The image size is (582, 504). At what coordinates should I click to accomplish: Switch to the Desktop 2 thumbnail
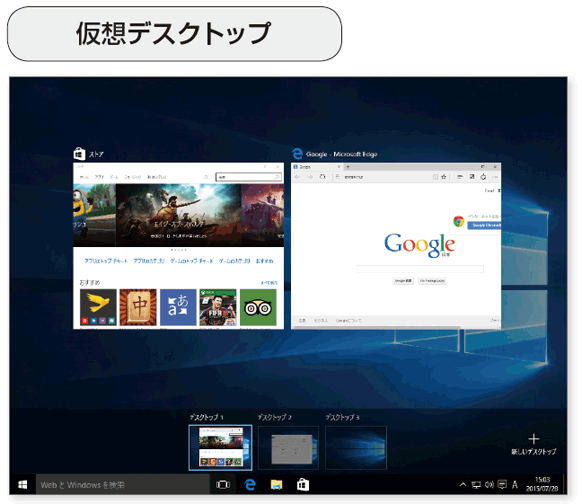coord(288,448)
